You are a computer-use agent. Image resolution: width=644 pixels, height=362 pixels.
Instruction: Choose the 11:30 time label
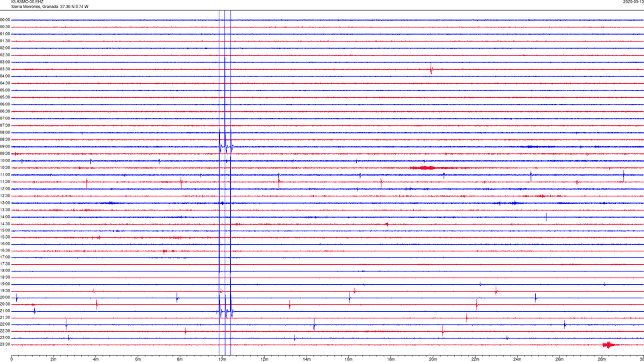5,182
